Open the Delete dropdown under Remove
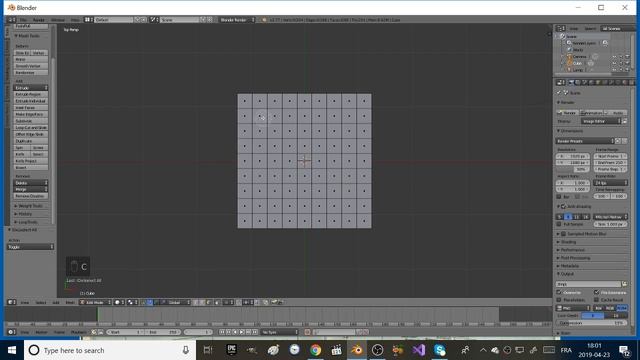Viewport: 640px width, 360px height. [x=31, y=183]
